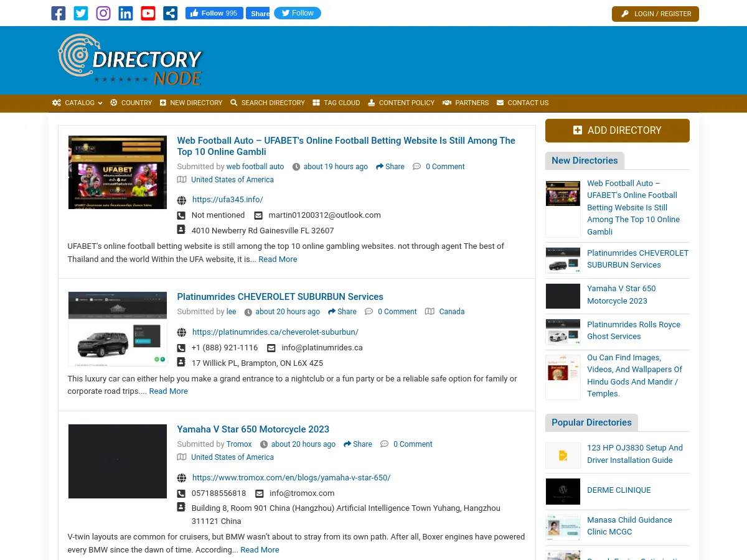Image resolution: width=747 pixels, height=560 pixels.
Task: Switch to the Partners navigation item
Action: (x=466, y=103)
